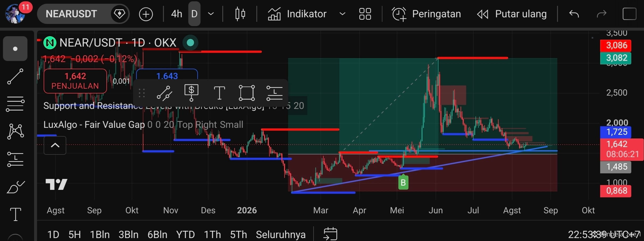Open the go-to-date calendar icon
This screenshot has width=644, height=241.
click(x=330, y=234)
